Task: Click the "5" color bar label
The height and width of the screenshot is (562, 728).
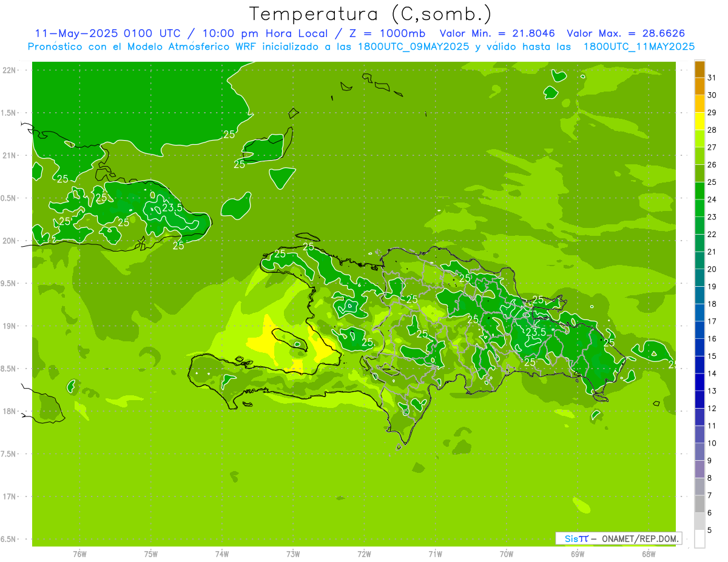Action: click(710, 530)
